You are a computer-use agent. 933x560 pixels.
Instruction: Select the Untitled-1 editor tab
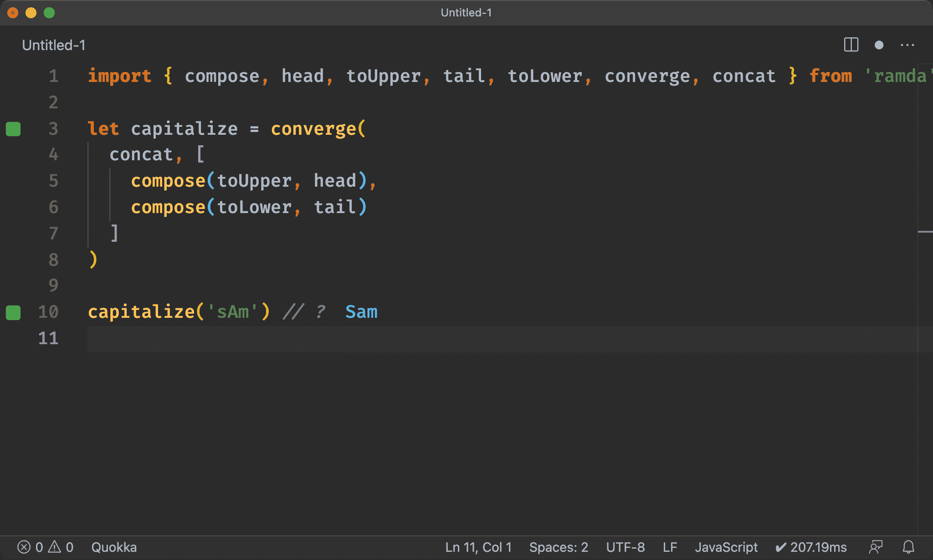coord(54,45)
